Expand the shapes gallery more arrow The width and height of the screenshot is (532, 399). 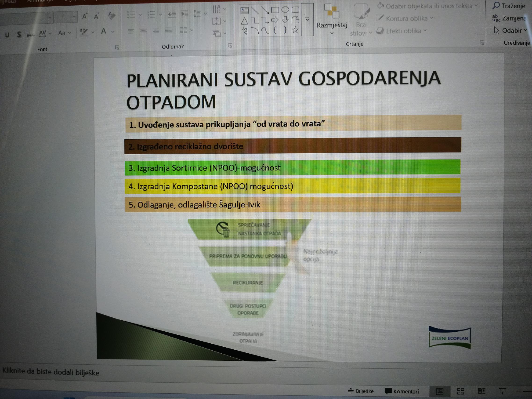(x=307, y=19)
